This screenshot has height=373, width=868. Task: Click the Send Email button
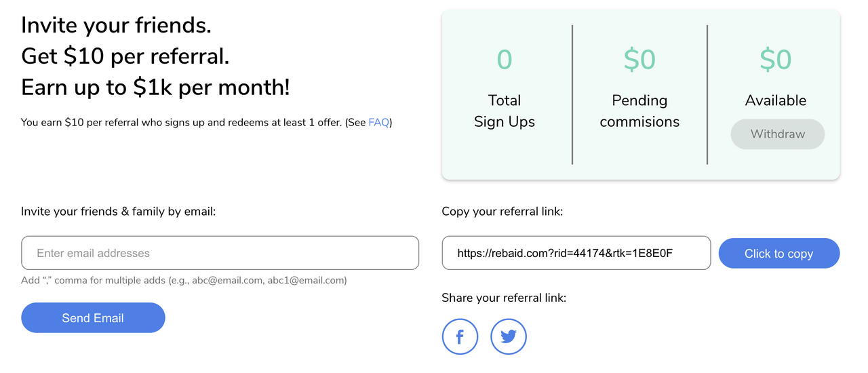(x=93, y=317)
